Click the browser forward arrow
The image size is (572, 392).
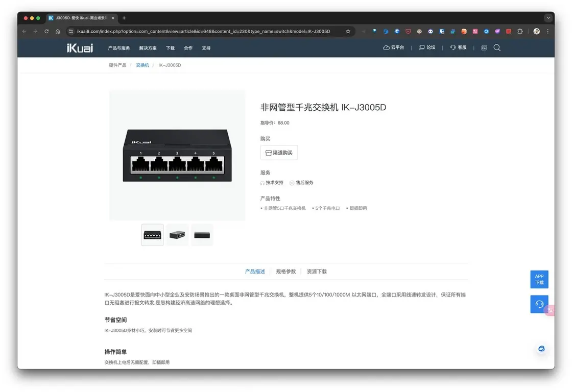pos(35,31)
